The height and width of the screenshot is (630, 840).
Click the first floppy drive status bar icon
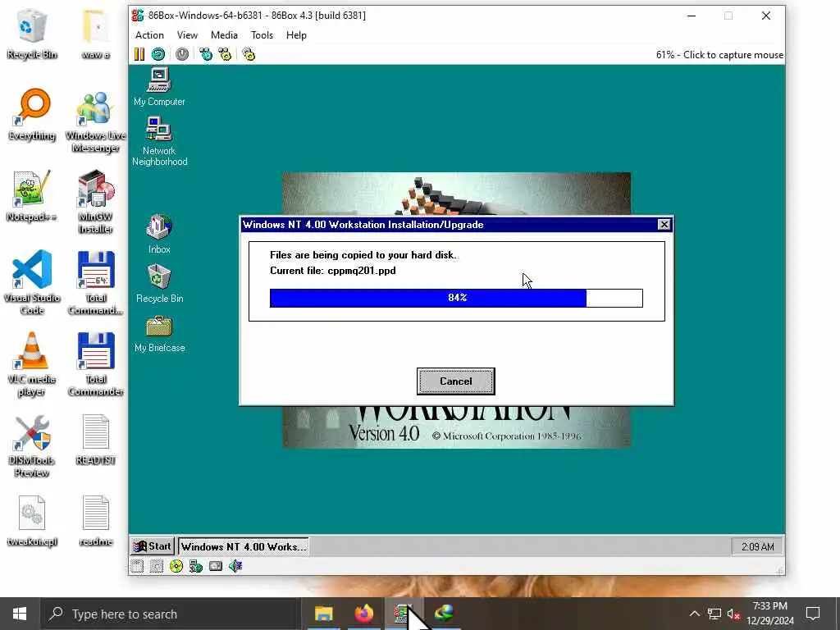pyautogui.click(x=137, y=566)
